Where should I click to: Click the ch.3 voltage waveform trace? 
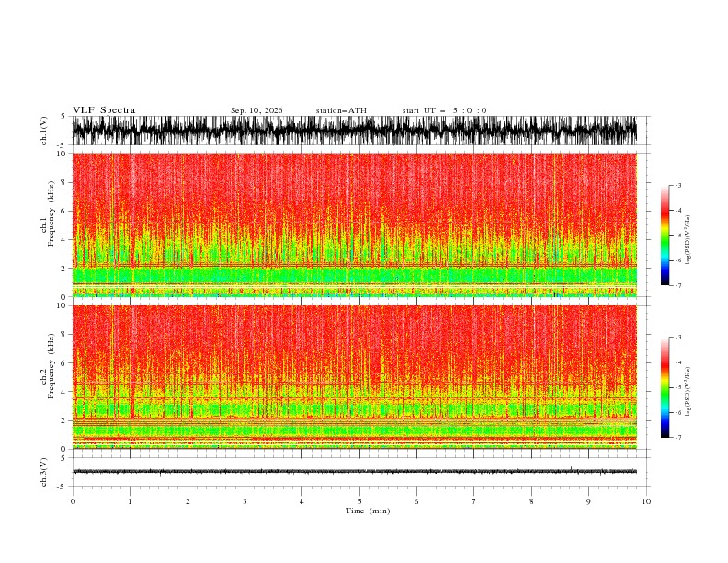pyautogui.click(x=355, y=472)
